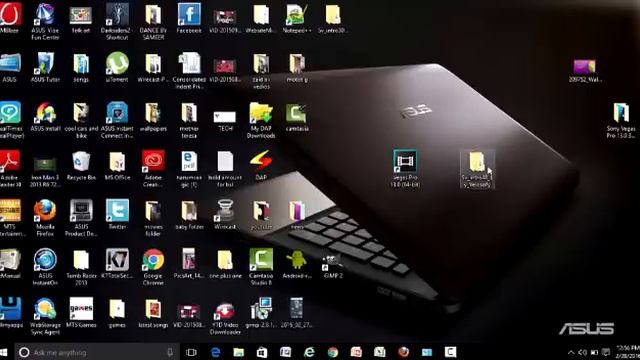The width and height of the screenshot is (640, 360).
Task: Open the My DAP Downloads folder
Action: pos(261,120)
